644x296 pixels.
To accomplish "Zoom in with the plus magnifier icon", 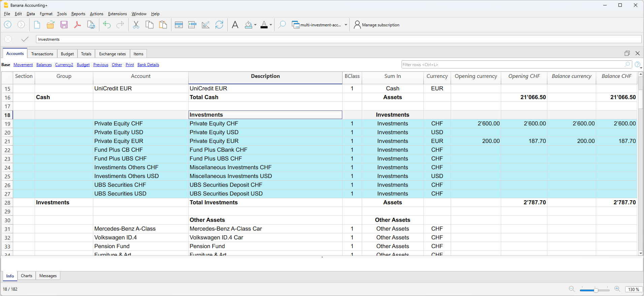I will [617, 289].
